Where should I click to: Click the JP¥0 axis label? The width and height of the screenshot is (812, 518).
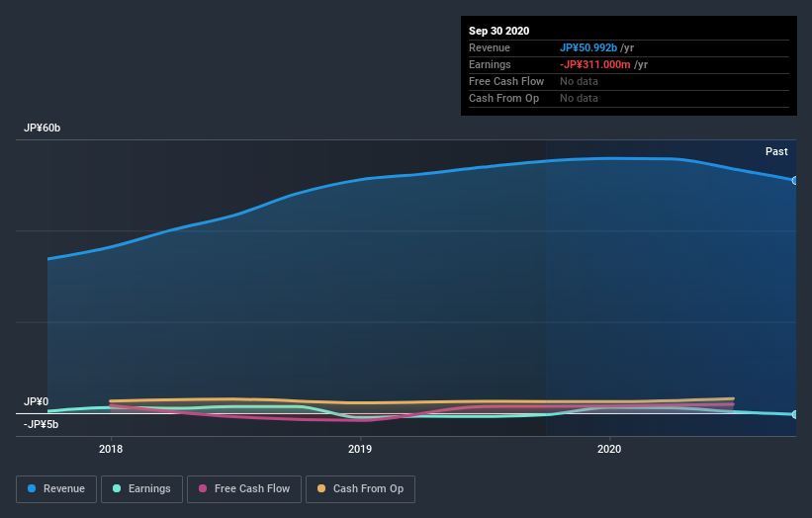36,401
